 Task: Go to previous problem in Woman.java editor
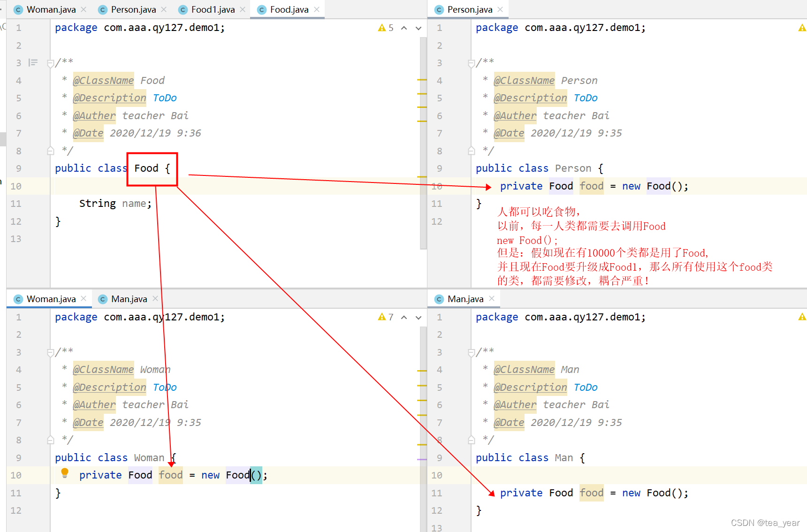(404, 317)
